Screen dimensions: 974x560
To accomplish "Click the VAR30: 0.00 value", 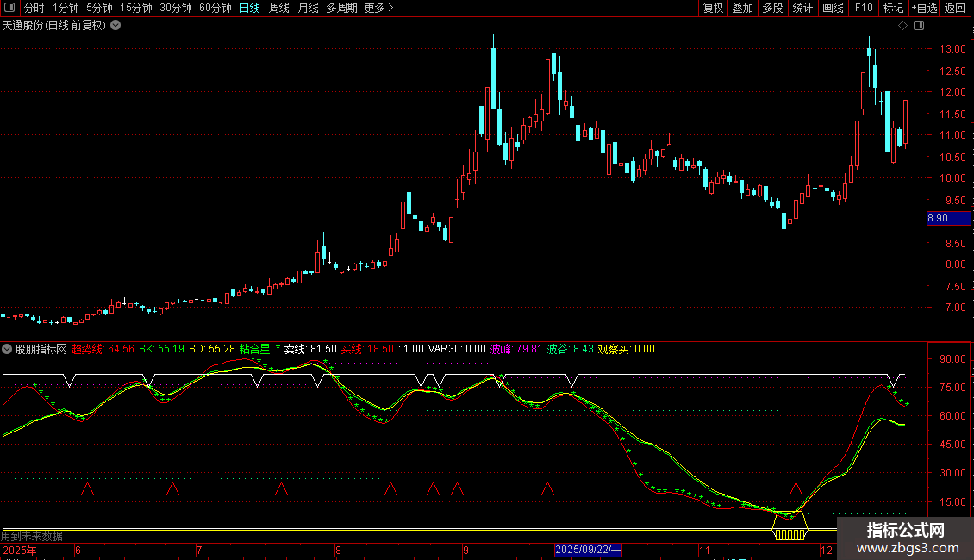I will pyautogui.click(x=457, y=349).
